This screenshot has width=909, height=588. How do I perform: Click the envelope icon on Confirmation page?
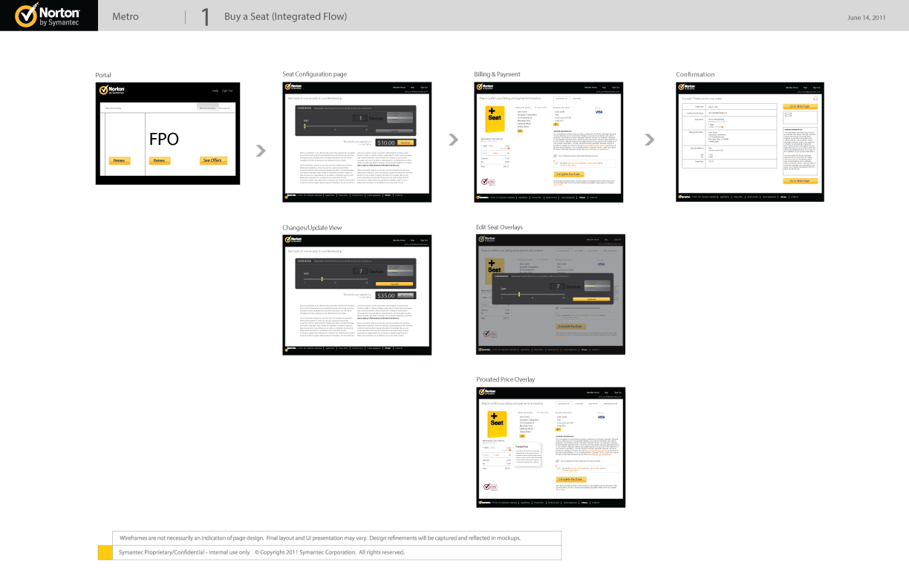coord(789,116)
